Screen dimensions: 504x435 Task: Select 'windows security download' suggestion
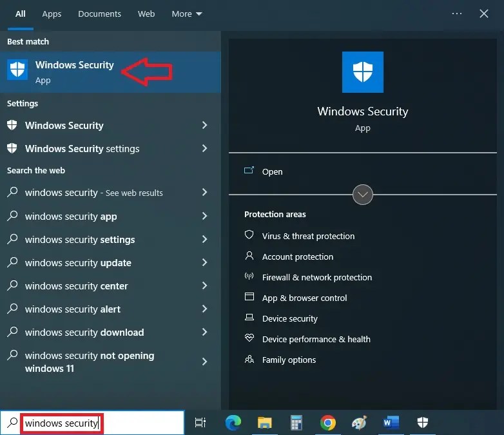click(110, 332)
